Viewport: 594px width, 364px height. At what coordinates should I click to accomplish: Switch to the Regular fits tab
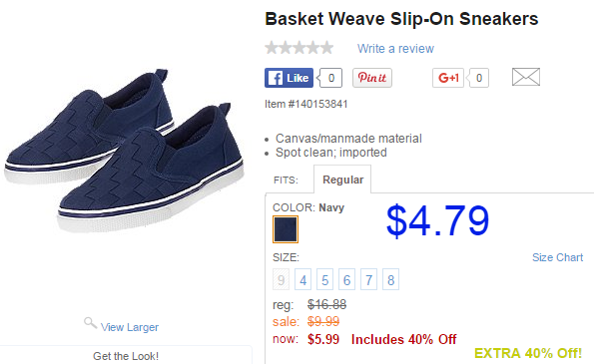click(342, 180)
